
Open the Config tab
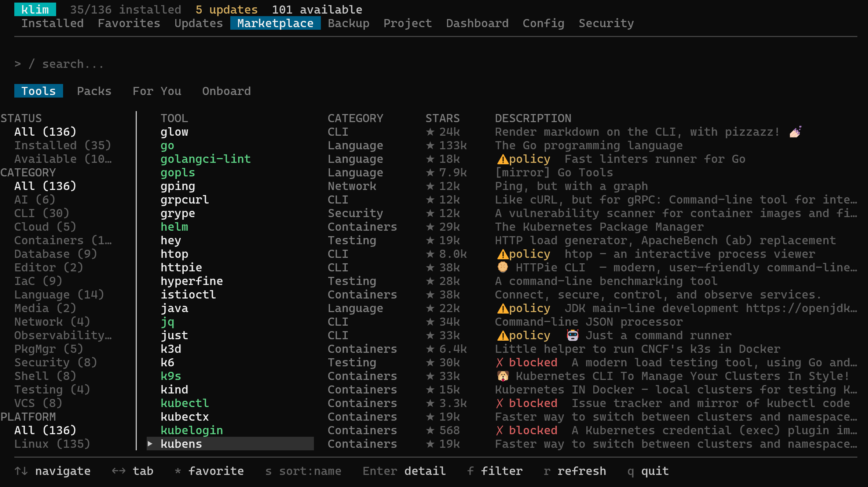point(543,23)
